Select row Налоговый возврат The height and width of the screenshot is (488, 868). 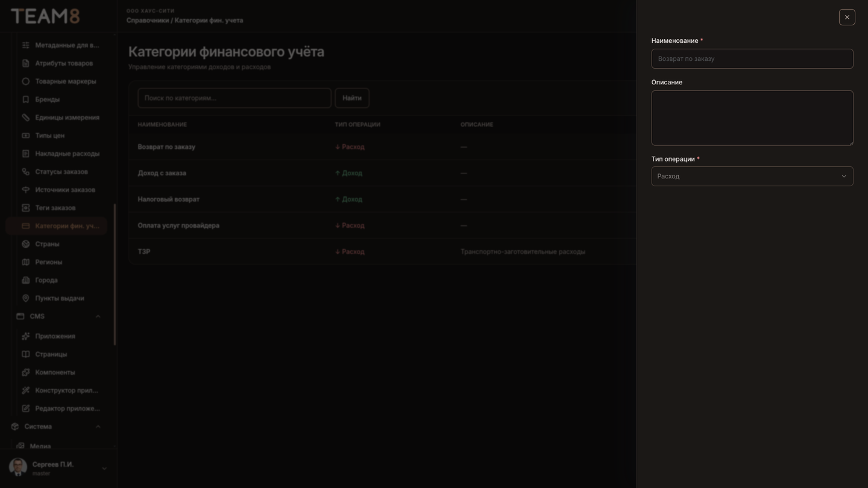(x=382, y=199)
